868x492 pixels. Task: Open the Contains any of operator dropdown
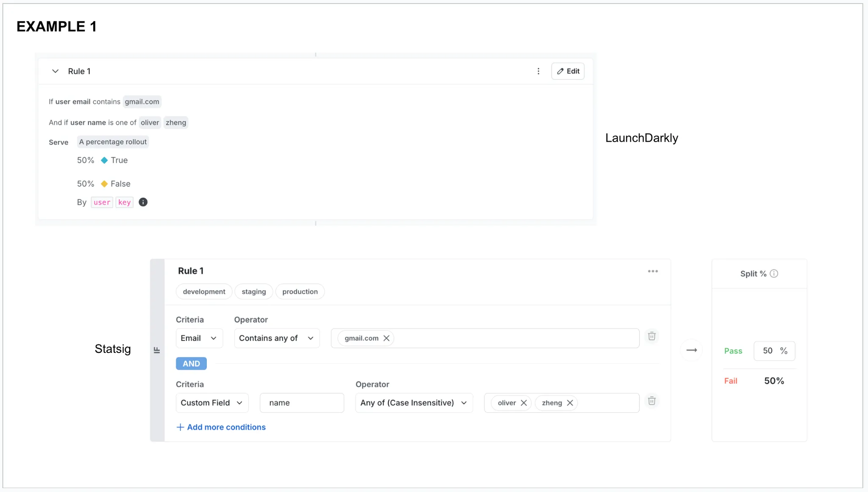tap(276, 338)
